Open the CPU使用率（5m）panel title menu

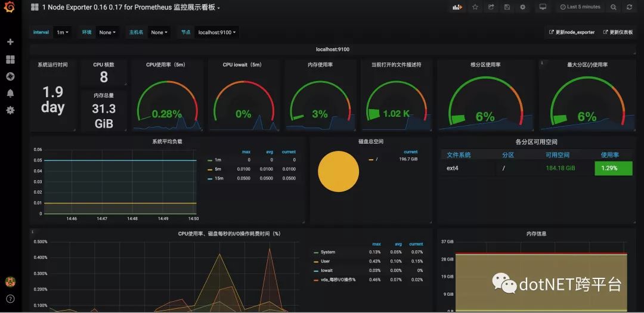tap(167, 65)
